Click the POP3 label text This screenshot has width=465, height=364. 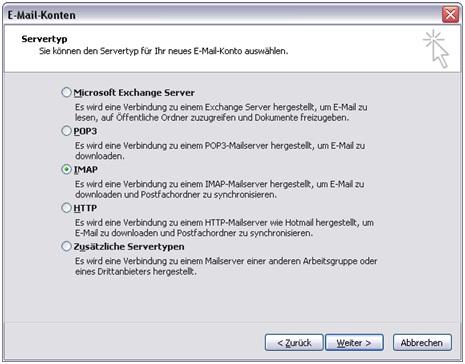click(x=85, y=131)
